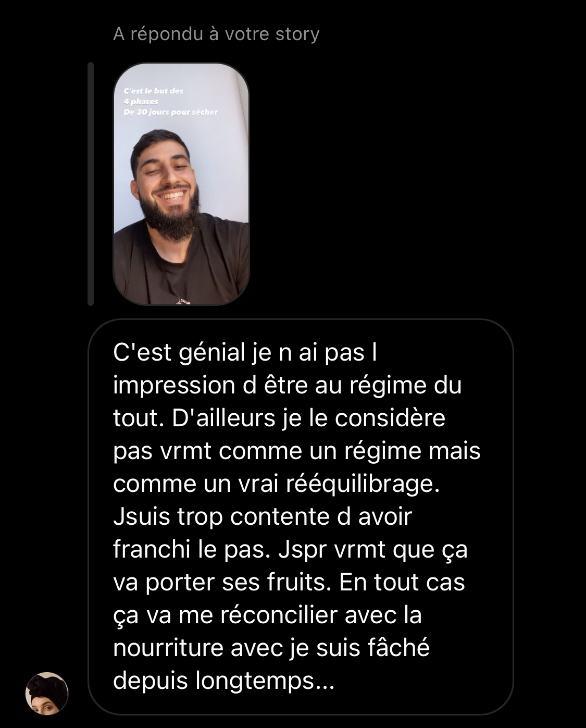The width and height of the screenshot is (586, 728).
Task: Tap the story caption 'C'est le but des 4 phases'
Action: [154, 96]
